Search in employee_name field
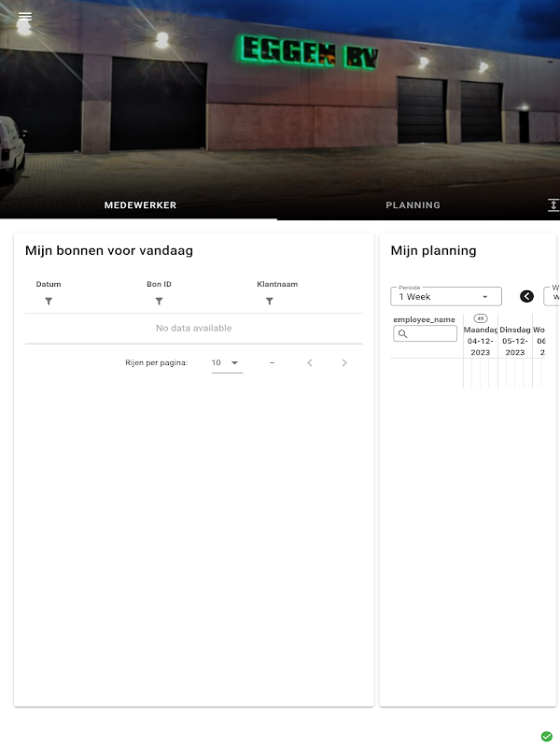 [x=426, y=333]
